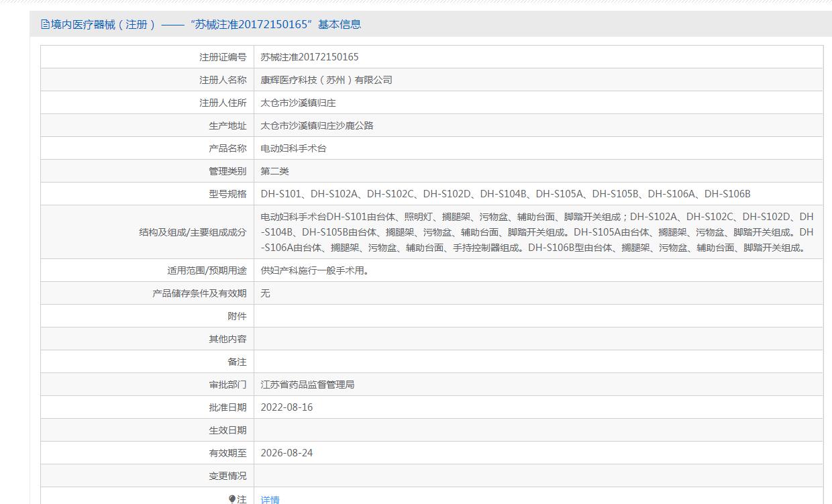
Task: Select management class value 第二类
Action: 275,171
